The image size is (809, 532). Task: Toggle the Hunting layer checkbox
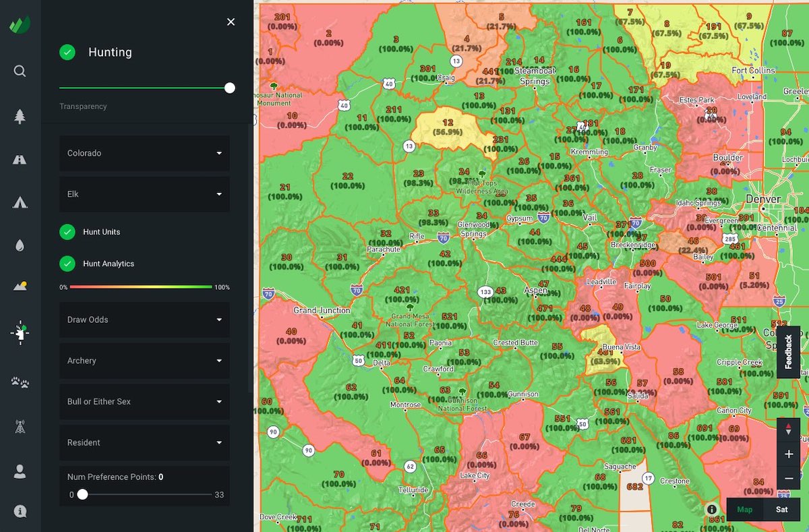click(x=67, y=52)
